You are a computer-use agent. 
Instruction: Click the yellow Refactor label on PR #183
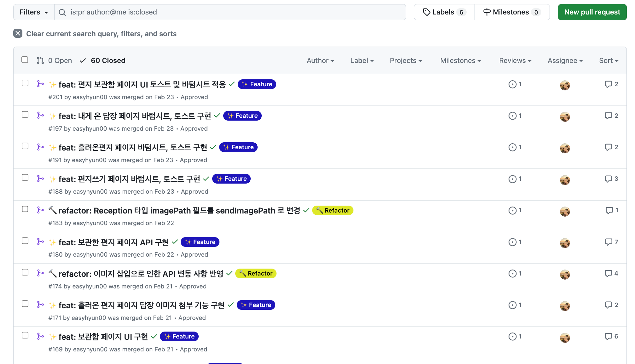pos(333,210)
